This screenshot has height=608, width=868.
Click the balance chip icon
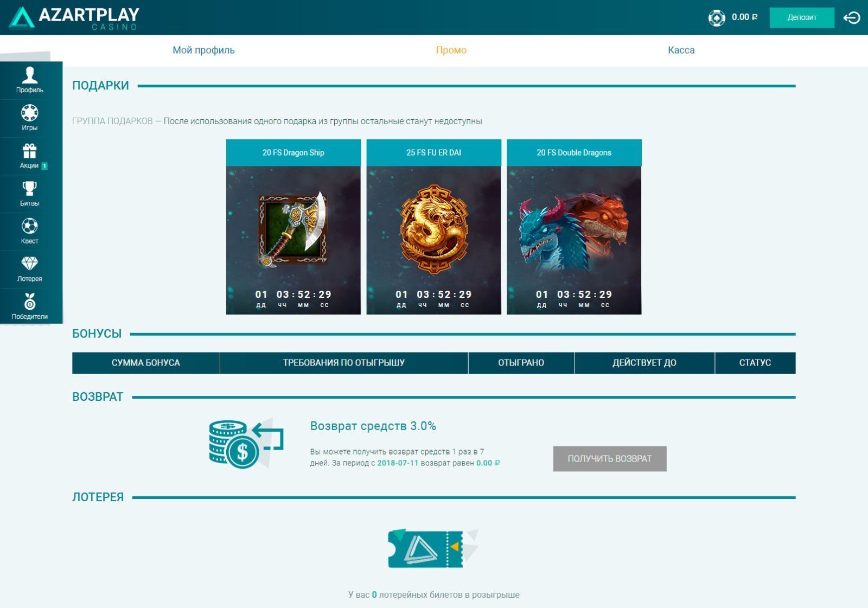pyautogui.click(x=717, y=18)
